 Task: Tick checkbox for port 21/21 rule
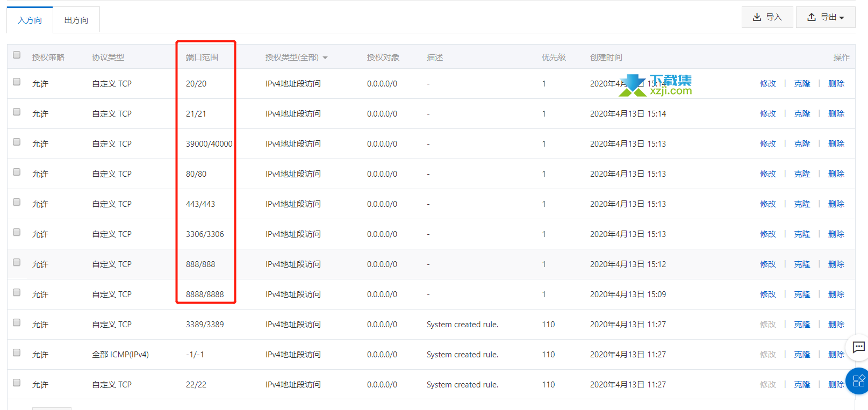coord(17,112)
